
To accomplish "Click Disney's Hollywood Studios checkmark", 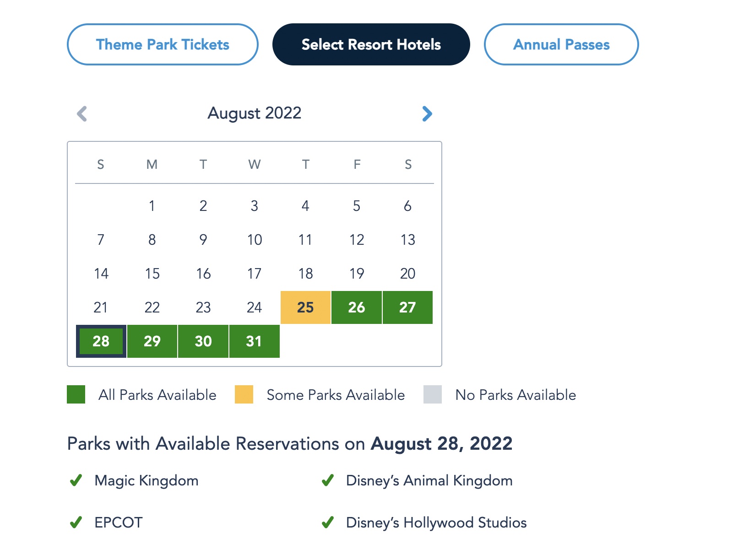I will pos(328,522).
